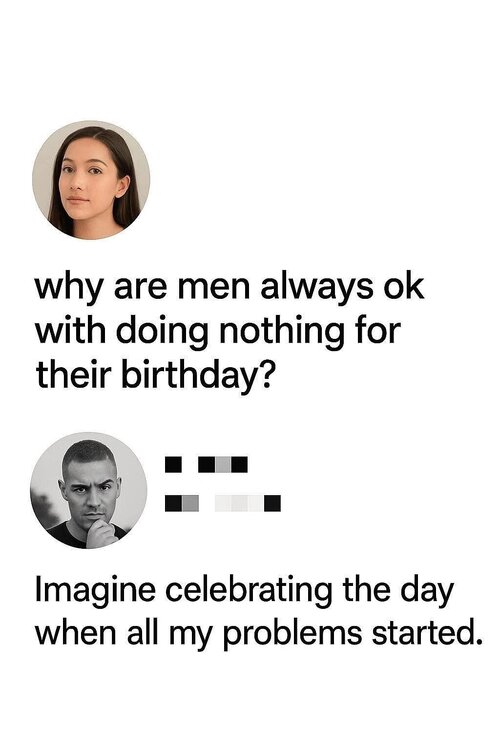Screen dimensions: 500x750
Task: Click the line "why are men always ok"
Action: point(230,288)
